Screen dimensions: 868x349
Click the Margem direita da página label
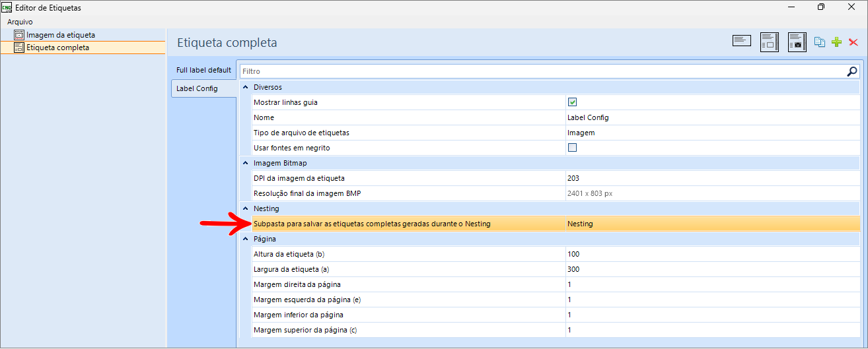pyautogui.click(x=297, y=284)
